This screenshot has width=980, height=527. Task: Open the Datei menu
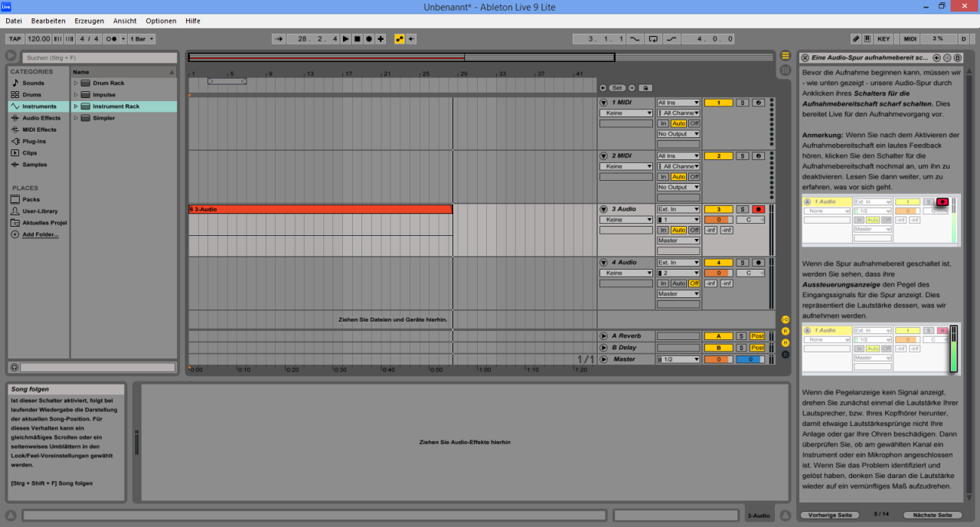click(x=14, y=21)
